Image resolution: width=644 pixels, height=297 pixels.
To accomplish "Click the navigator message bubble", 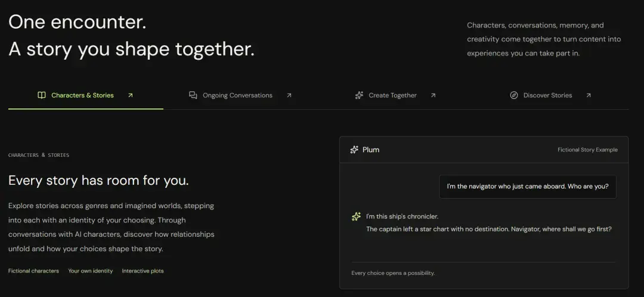I will (x=528, y=187).
